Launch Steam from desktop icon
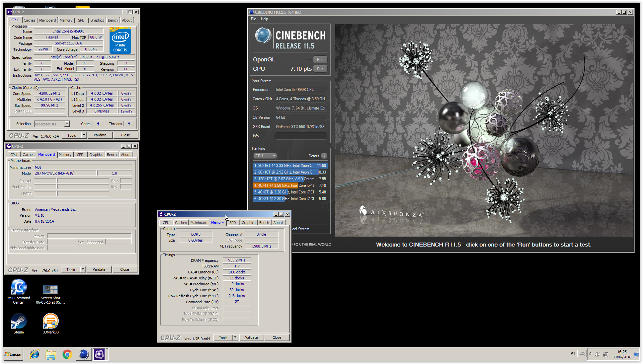This screenshot has height=364, width=643. pos(19,324)
